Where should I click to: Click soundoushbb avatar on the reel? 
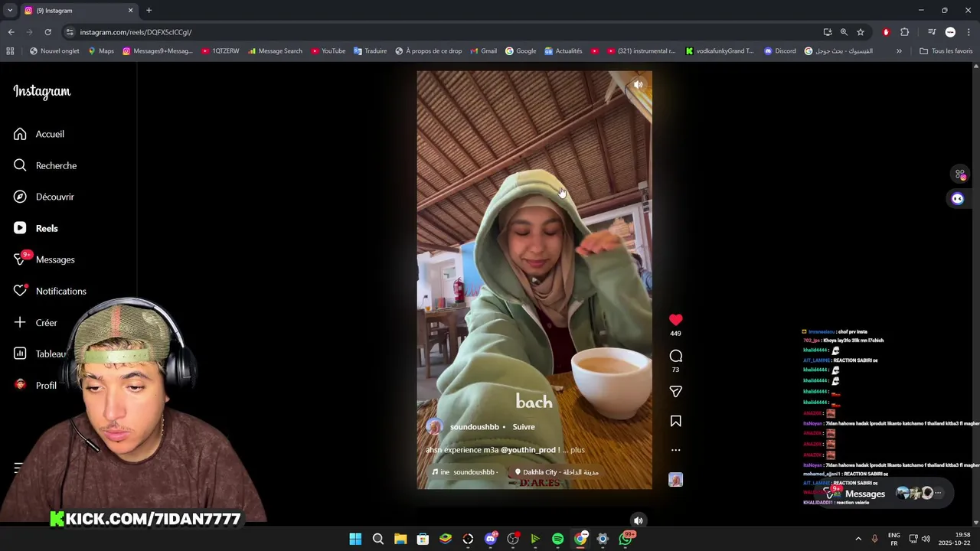tap(434, 427)
